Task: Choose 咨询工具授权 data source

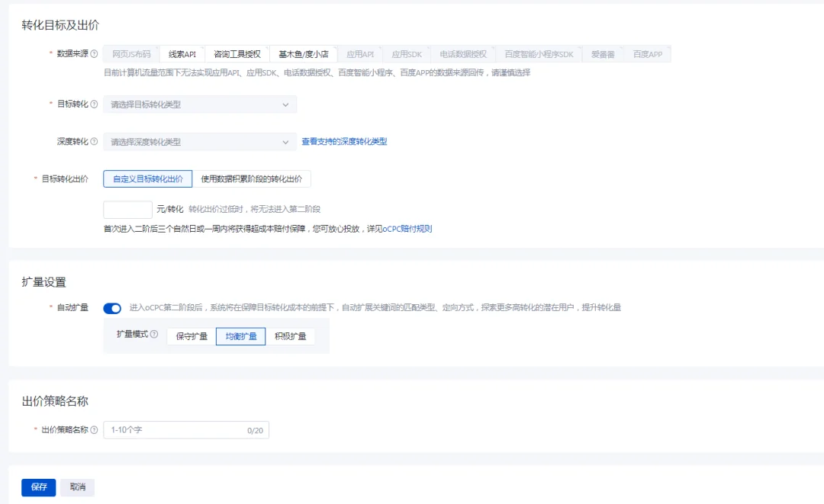Action: 237,54
